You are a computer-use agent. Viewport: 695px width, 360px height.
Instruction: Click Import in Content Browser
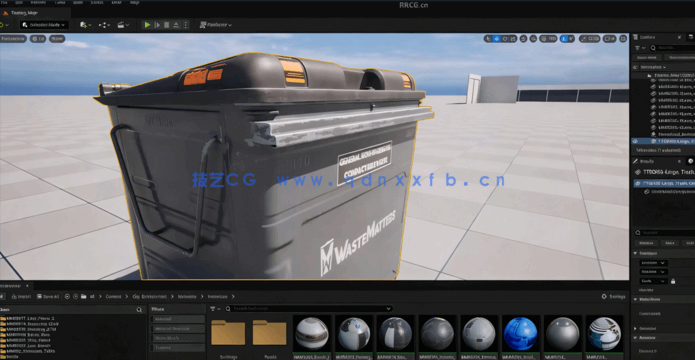coord(21,296)
